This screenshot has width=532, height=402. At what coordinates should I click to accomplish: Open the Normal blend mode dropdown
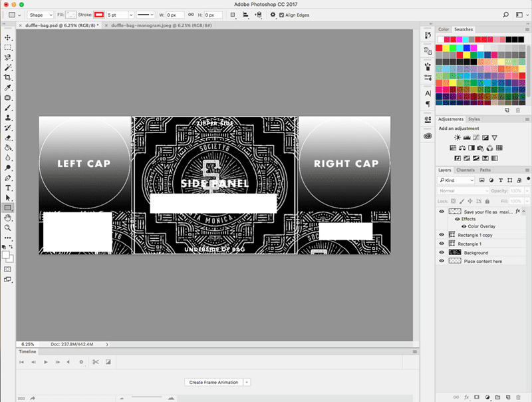pos(463,191)
